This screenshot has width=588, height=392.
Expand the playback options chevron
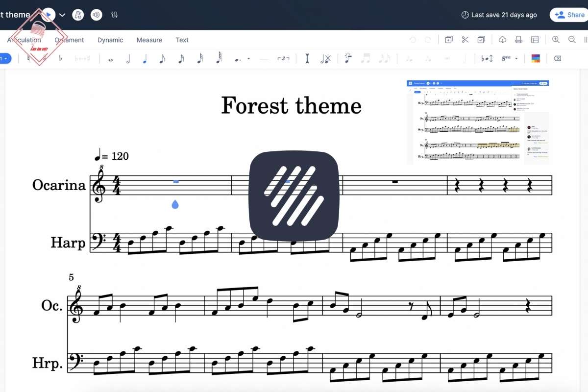pyautogui.click(x=62, y=15)
